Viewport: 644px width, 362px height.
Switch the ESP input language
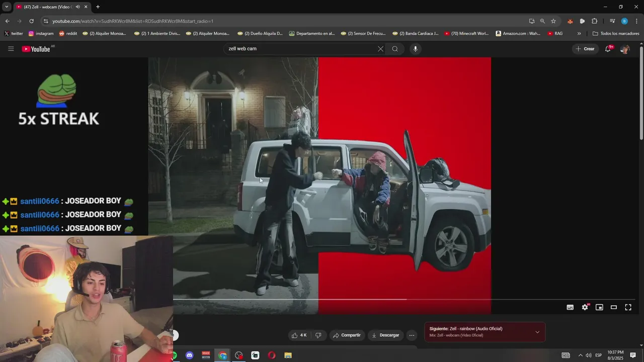pyautogui.click(x=599, y=355)
